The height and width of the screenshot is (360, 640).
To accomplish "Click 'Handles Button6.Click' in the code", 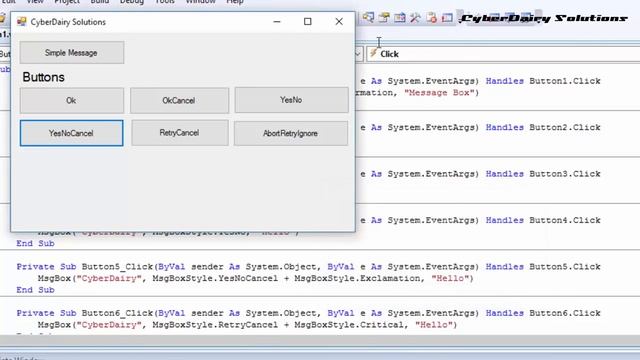I will [543, 313].
